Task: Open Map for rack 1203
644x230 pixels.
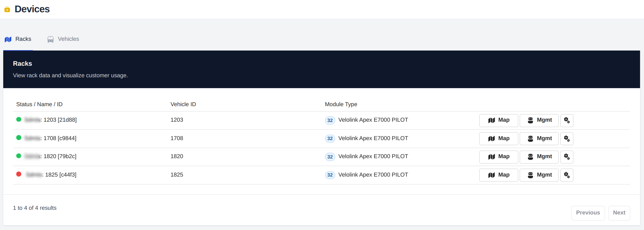Action: tap(498, 120)
